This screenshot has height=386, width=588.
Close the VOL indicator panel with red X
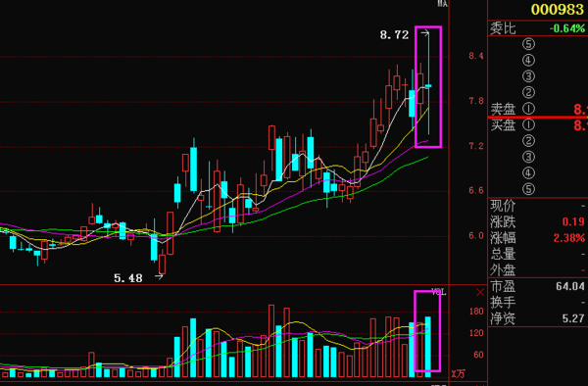point(480,292)
